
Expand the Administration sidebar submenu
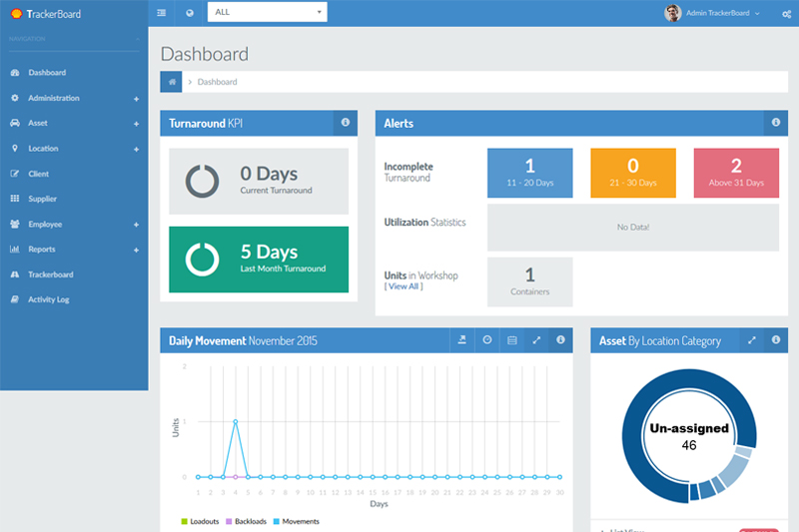point(136,99)
